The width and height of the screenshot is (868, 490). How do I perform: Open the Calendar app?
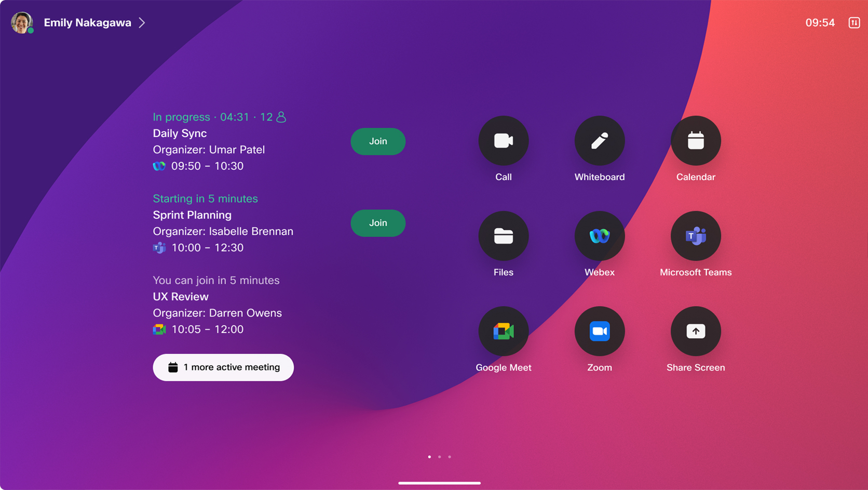(x=696, y=141)
